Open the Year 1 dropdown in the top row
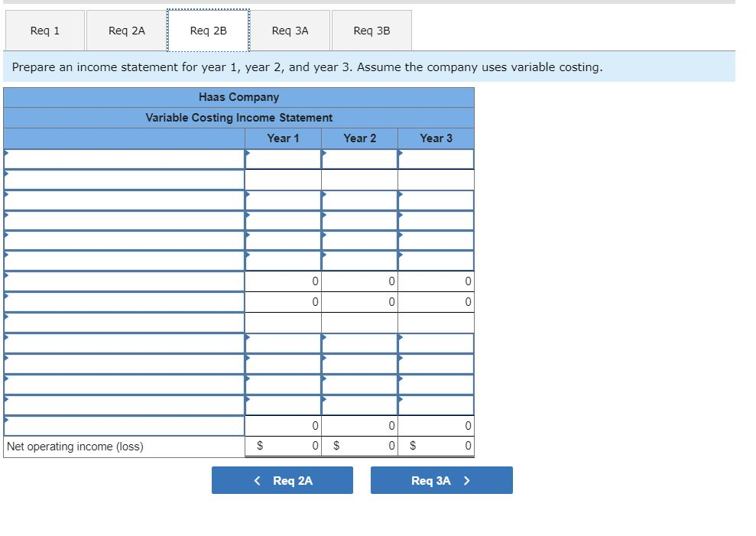This screenshot has height=536, width=756. [283, 158]
